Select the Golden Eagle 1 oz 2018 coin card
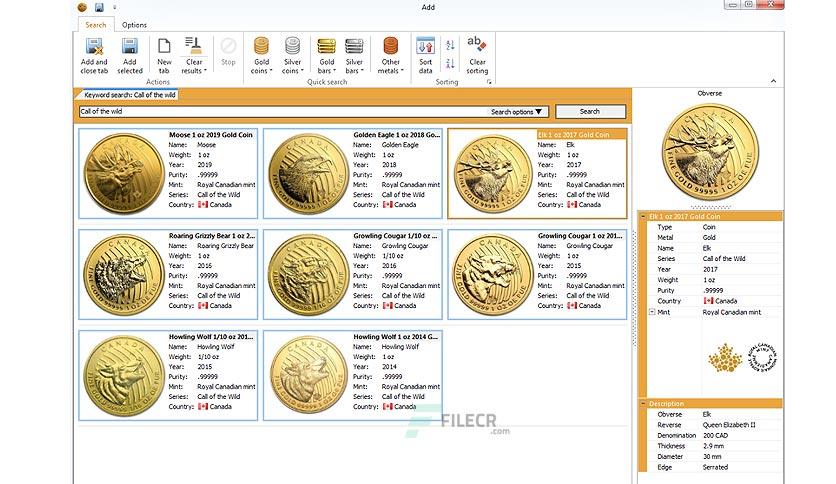 [352, 173]
